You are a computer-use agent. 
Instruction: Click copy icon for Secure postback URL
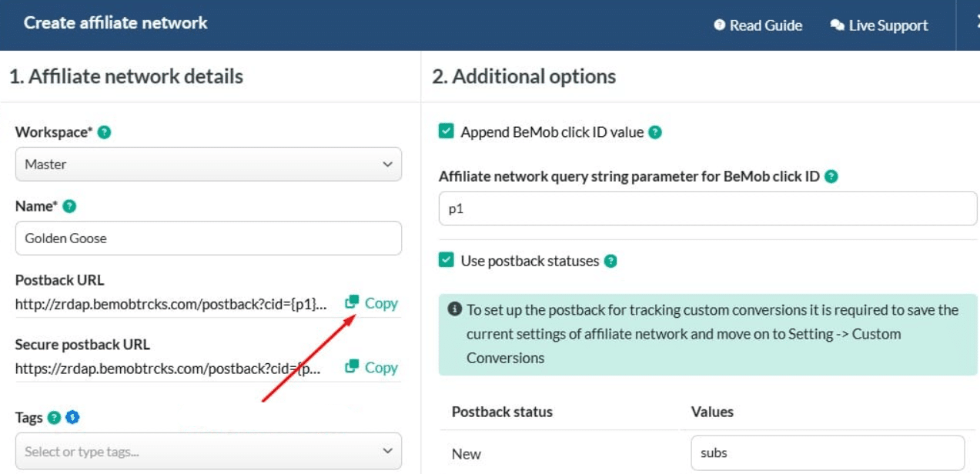[x=353, y=367]
